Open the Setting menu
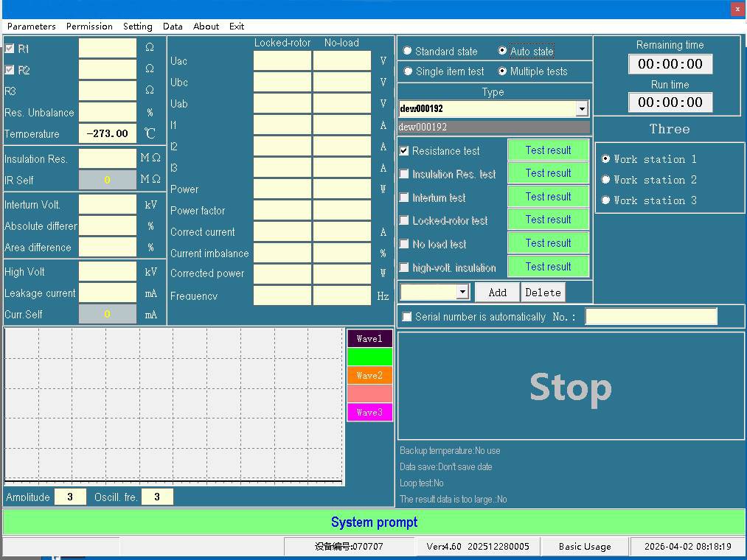The width and height of the screenshot is (747, 560). pos(137,27)
